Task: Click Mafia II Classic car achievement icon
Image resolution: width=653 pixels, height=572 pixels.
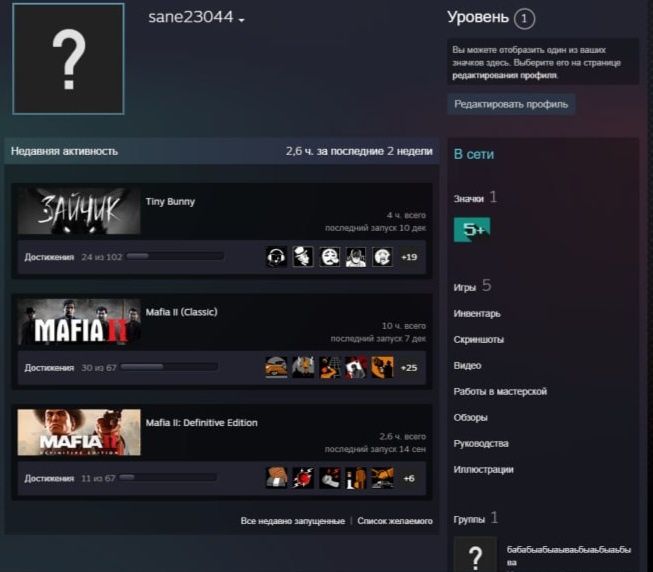Action: (276, 368)
